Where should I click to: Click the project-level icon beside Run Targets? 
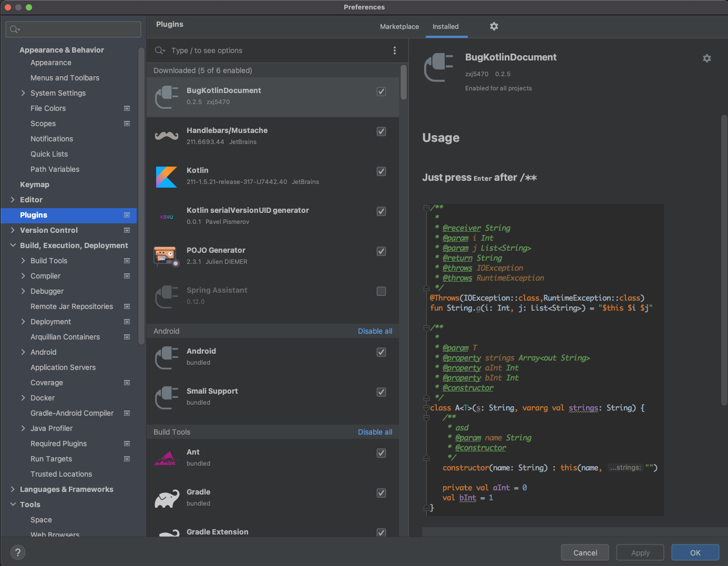tap(127, 459)
